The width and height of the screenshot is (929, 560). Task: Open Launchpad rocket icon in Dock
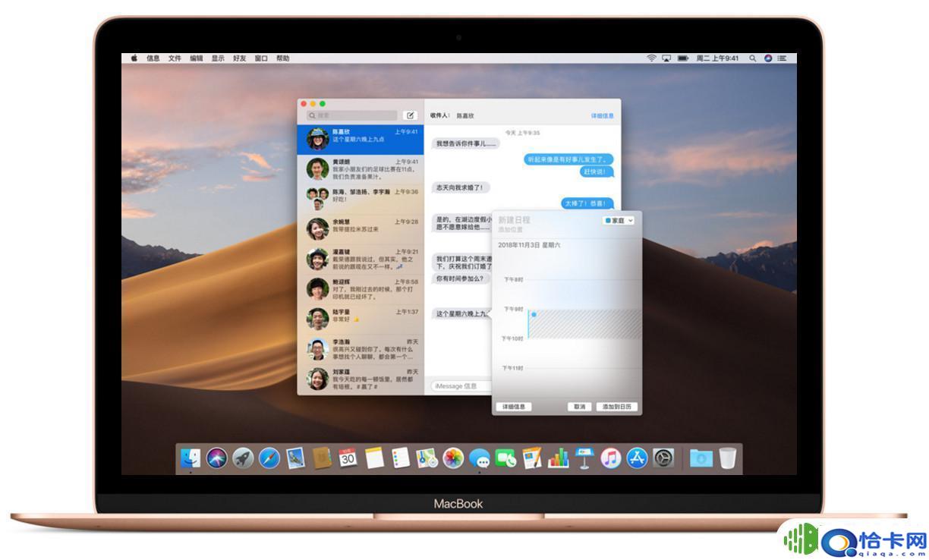pos(243,458)
